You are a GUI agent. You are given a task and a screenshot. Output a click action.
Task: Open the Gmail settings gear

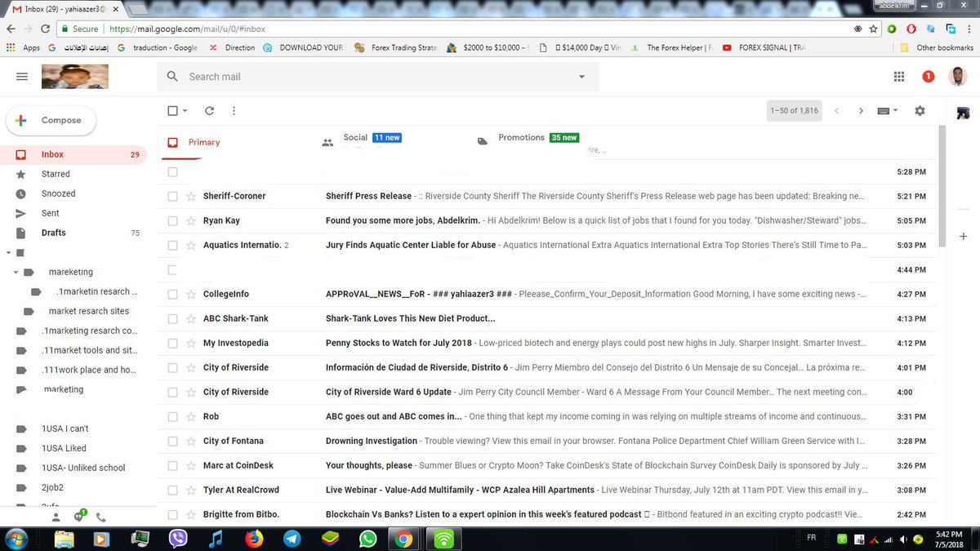pos(920,111)
